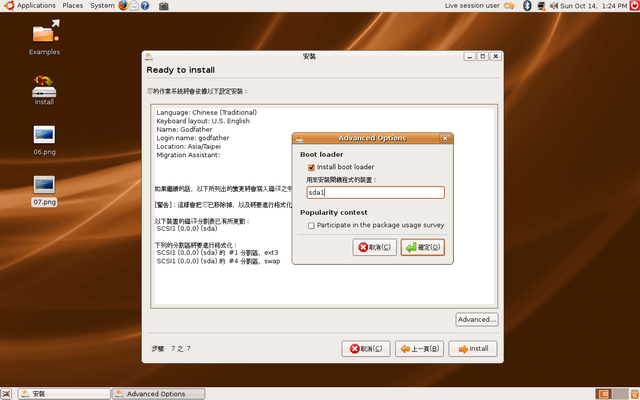Open the Applications menu

click(x=36, y=5)
